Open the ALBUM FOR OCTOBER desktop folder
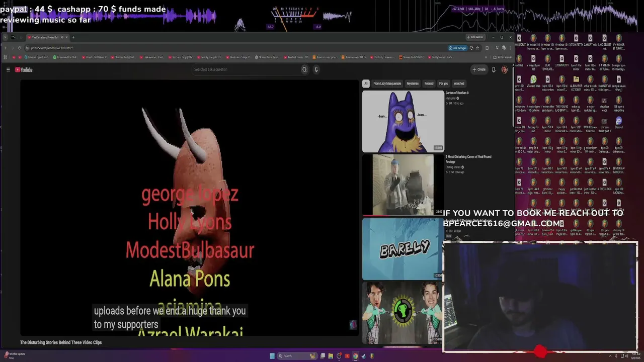Screen dimensions: 644x362 [576, 82]
